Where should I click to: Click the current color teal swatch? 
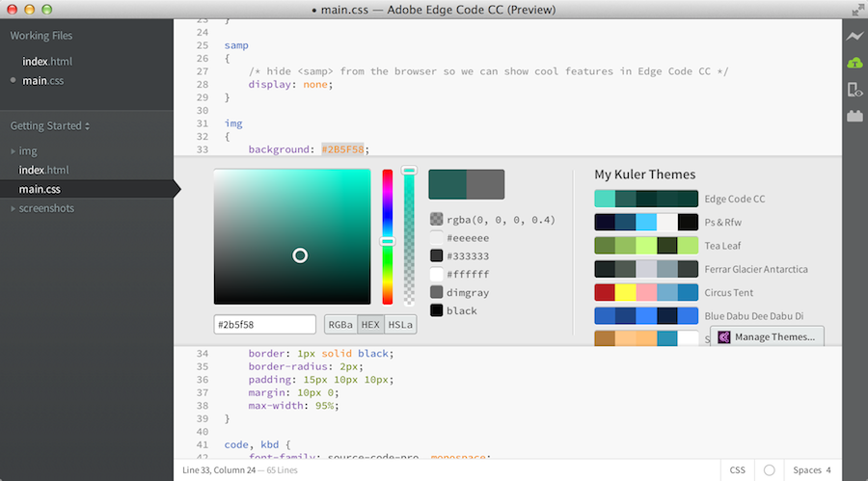[448, 184]
